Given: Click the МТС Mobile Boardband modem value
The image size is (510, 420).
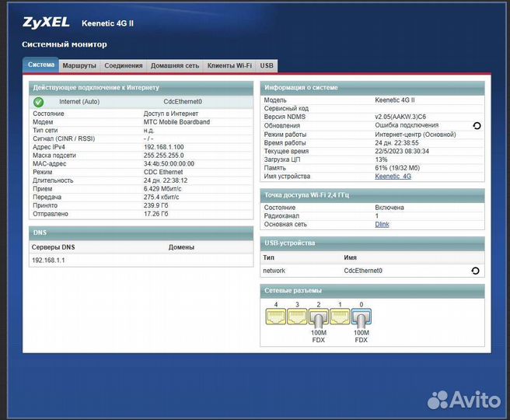Looking at the screenshot, I should click(x=176, y=122).
